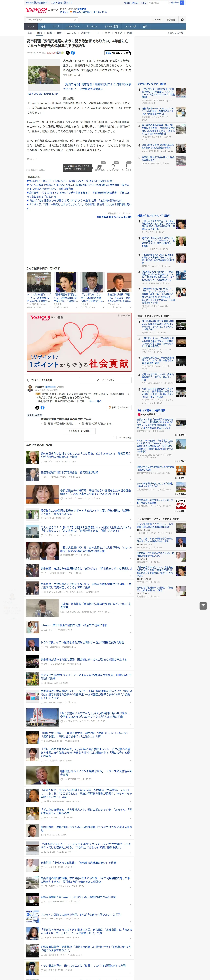
Task: Select the みんなの意見 tab
Action: pos(111,27)
